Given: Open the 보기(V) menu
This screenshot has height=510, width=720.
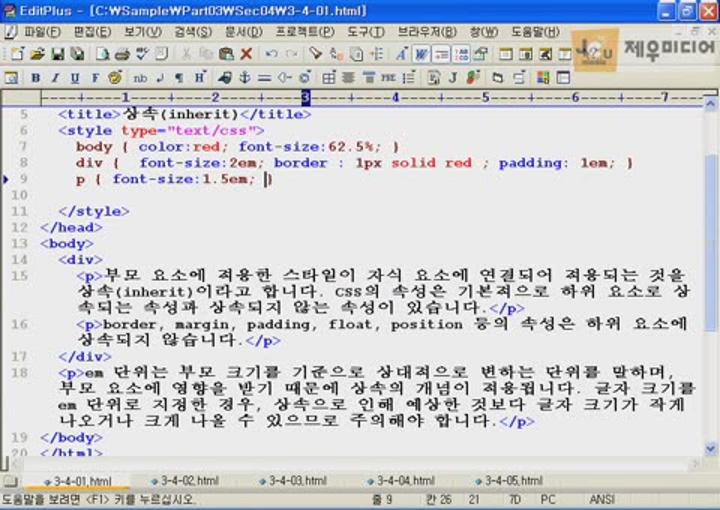Looking at the screenshot, I should pyautogui.click(x=143, y=32).
